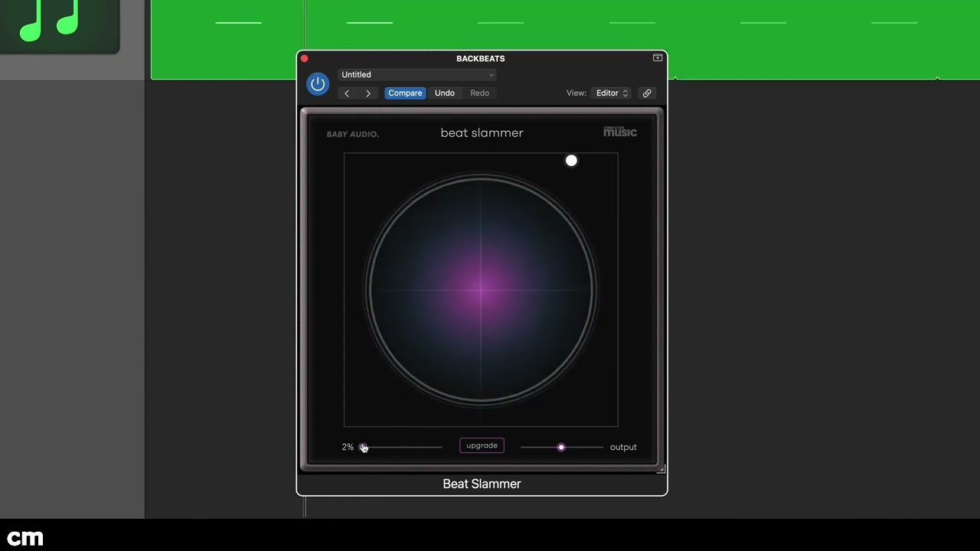Click the Baby Audio logo
980x551 pixels.
(352, 134)
